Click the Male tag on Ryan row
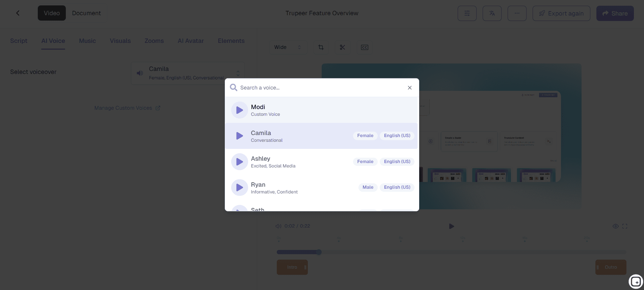The image size is (644, 290). click(x=368, y=187)
